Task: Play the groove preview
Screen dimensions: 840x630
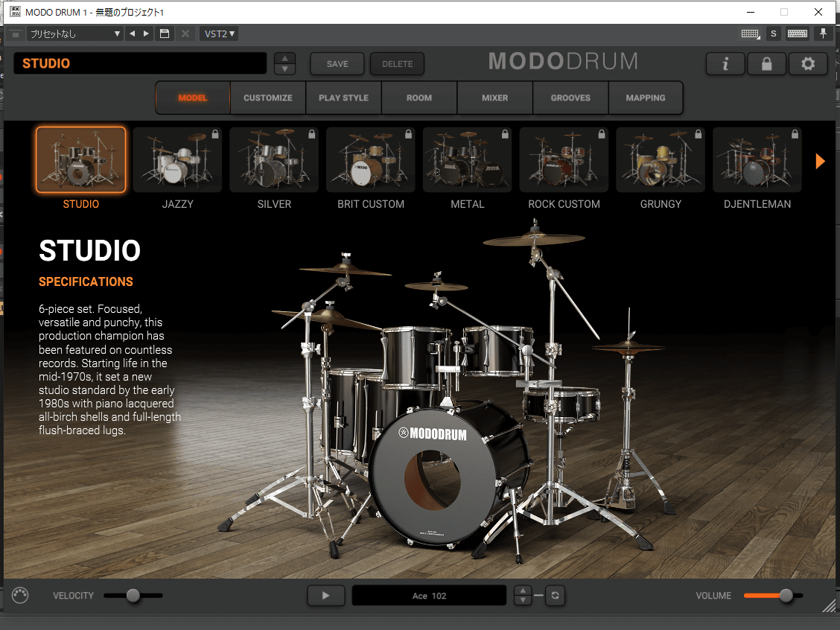Action: click(325, 595)
